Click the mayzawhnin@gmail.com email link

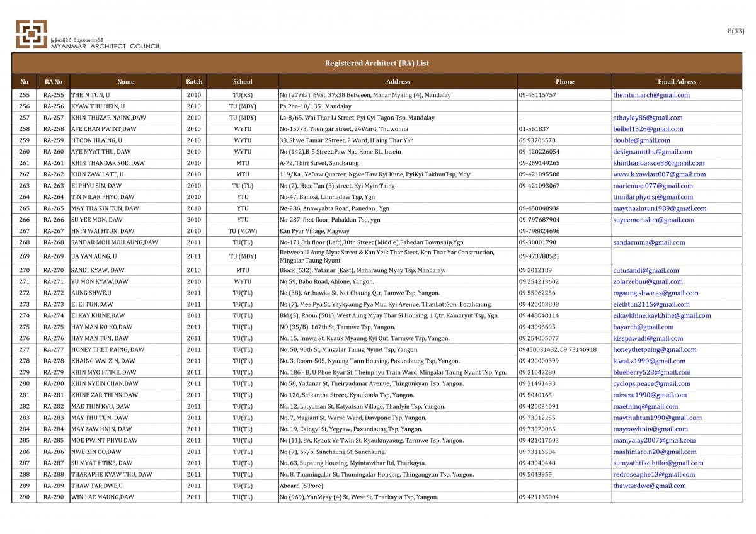click(x=650, y=429)
